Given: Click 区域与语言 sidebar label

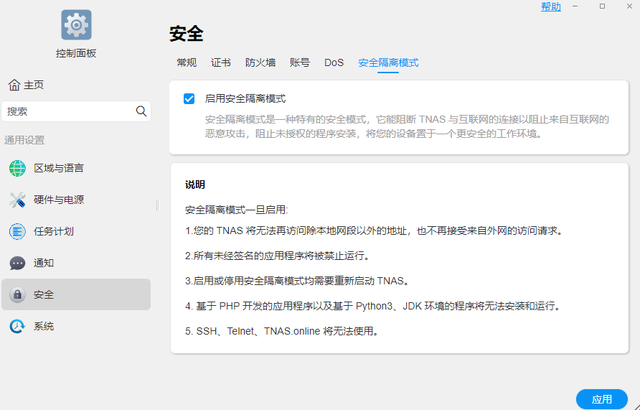Looking at the screenshot, I should pyautogui.click(x=59, y=168).
